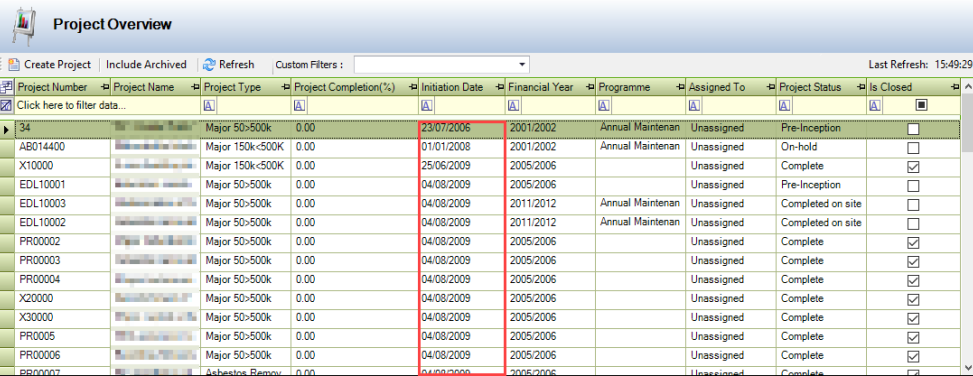
Task: Open the field chooser grid icon
Action: (7, 87)
